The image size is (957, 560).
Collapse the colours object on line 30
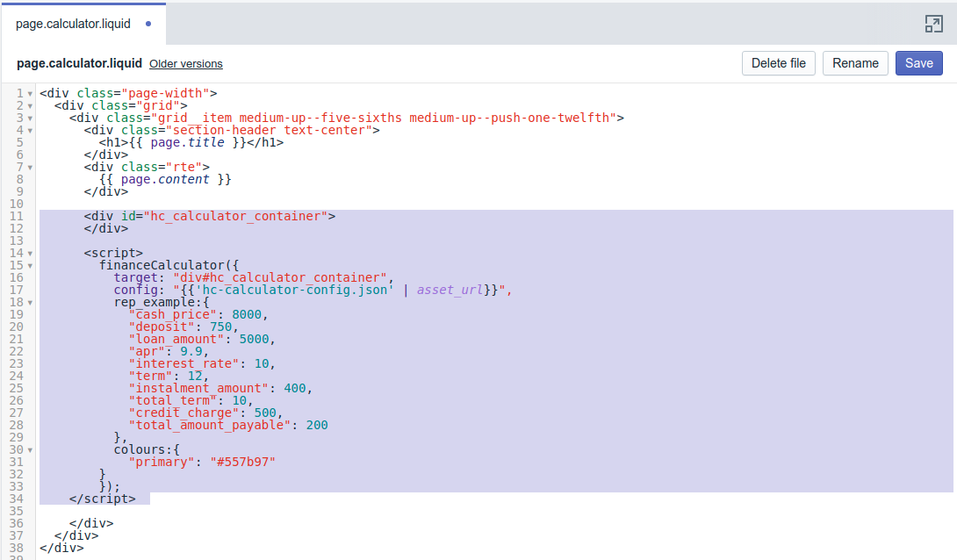30,449
